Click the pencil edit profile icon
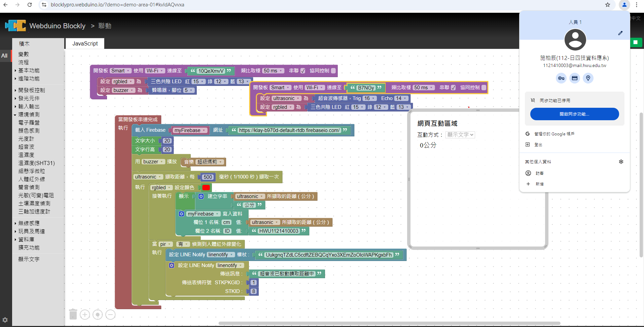 pos(620,33)
